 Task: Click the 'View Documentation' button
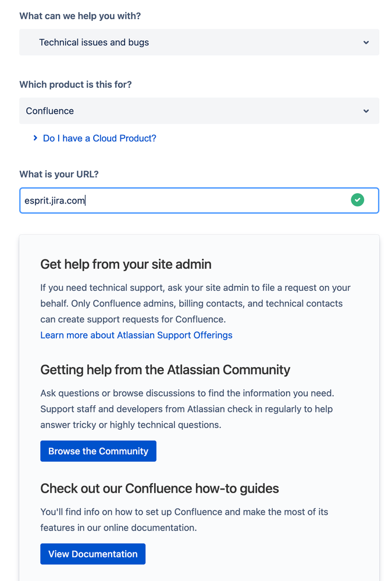point(92,554)
